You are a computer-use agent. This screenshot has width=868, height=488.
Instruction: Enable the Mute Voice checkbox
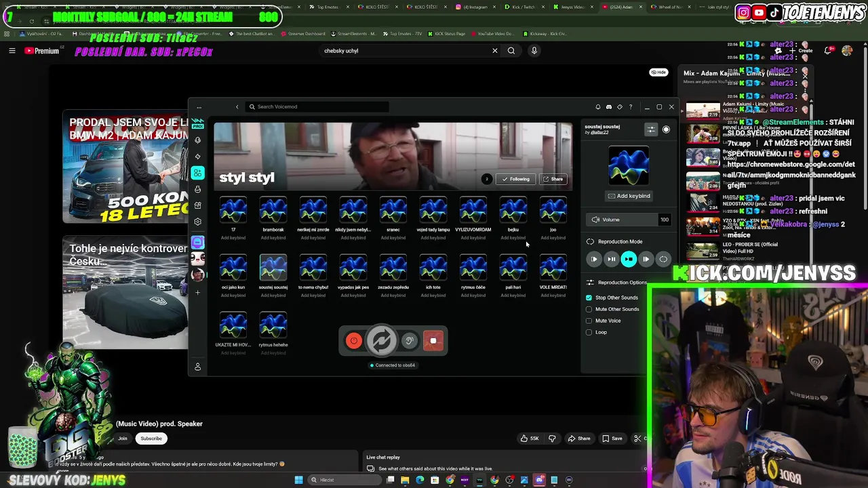tap(589, 321)
